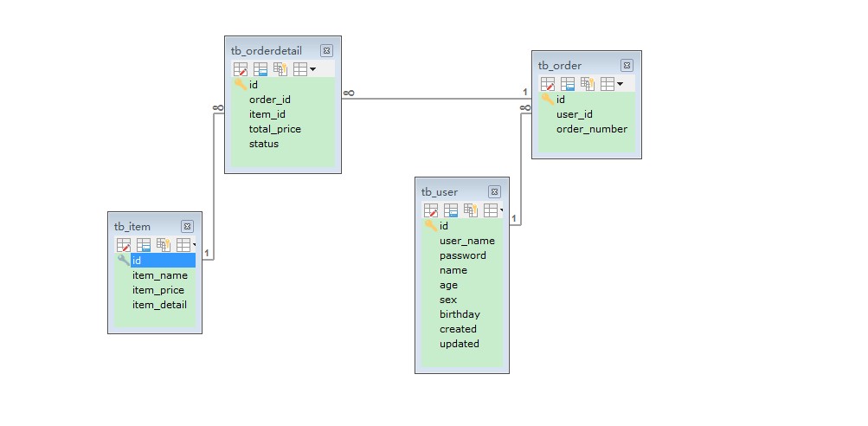Click the foreign keys icon in tb_orderdetail

280,69
